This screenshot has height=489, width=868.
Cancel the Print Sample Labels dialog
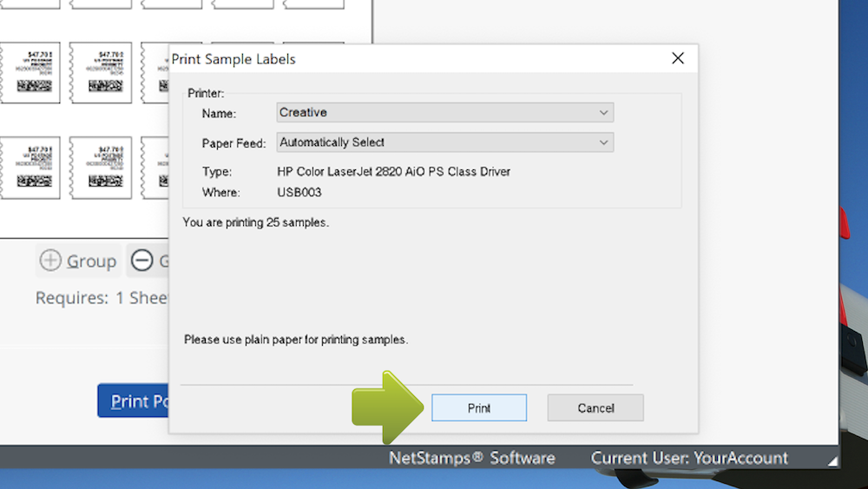(595, 408)
